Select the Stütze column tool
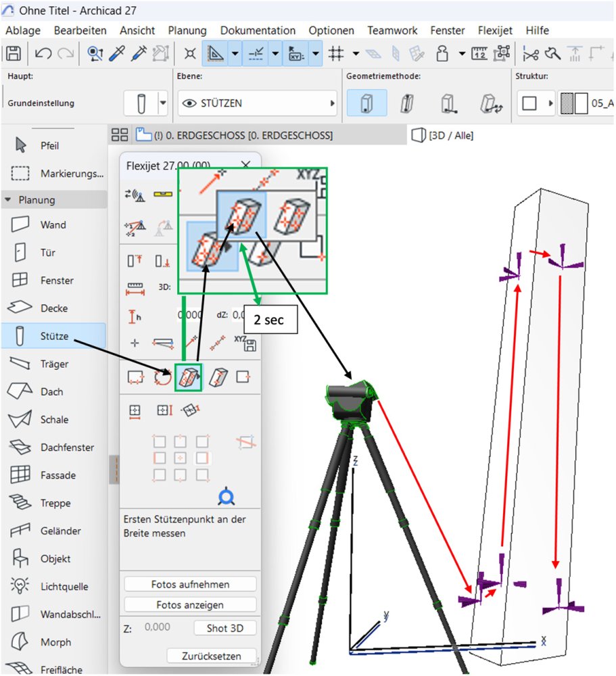616x676 pixels. click(53, 336)
